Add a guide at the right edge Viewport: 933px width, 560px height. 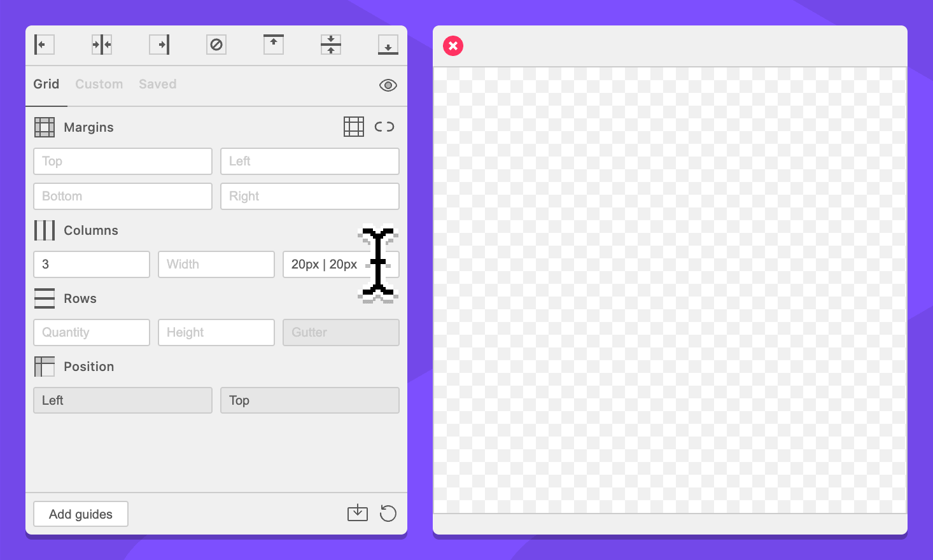tap(159, 45)
